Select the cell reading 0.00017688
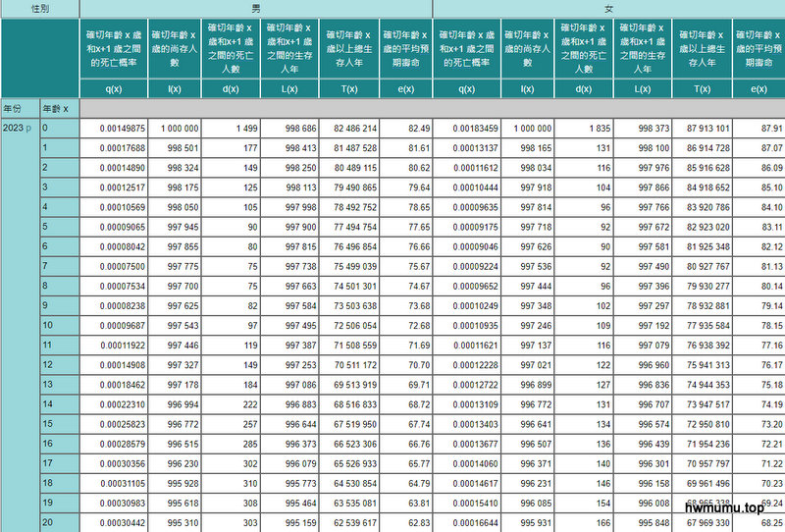The width and height of the screenshot is (785, 532). click(114, 148)
